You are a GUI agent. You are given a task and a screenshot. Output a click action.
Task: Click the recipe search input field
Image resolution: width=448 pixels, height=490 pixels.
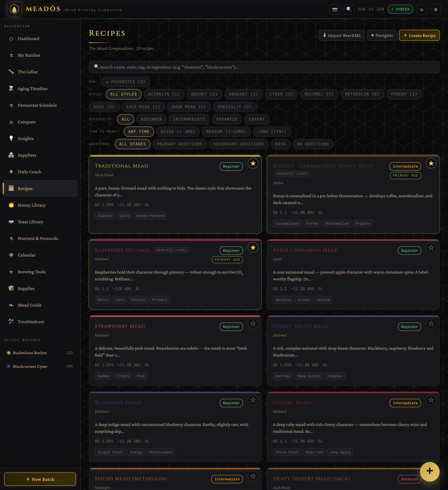pyautogui.click(x=264, y=67)
